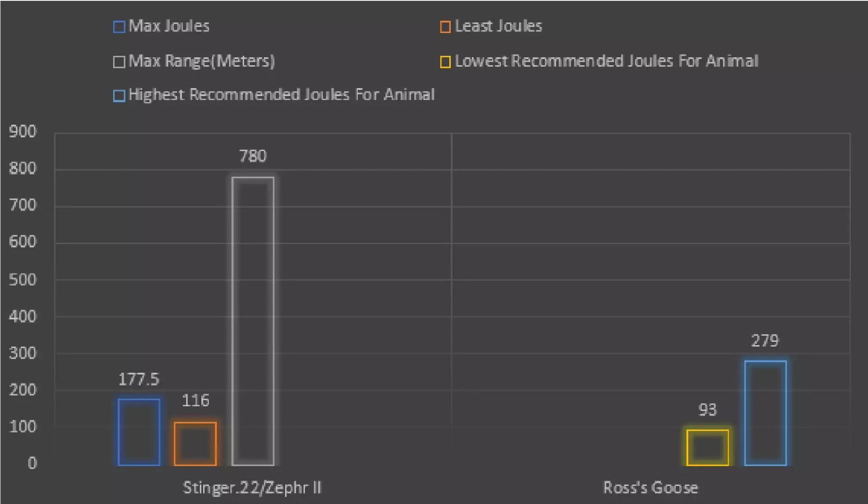
Task: Click the 900 value on vertical axis
Action: coord(23,131)
